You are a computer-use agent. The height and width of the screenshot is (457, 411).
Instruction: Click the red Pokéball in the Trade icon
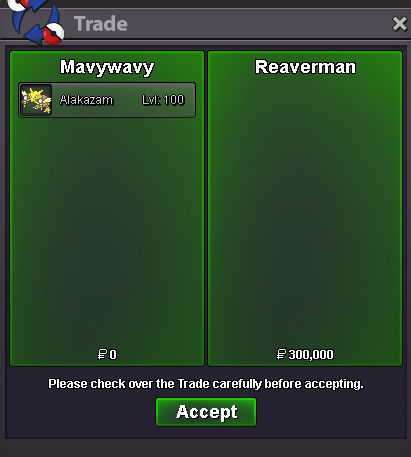click(54, 34)
